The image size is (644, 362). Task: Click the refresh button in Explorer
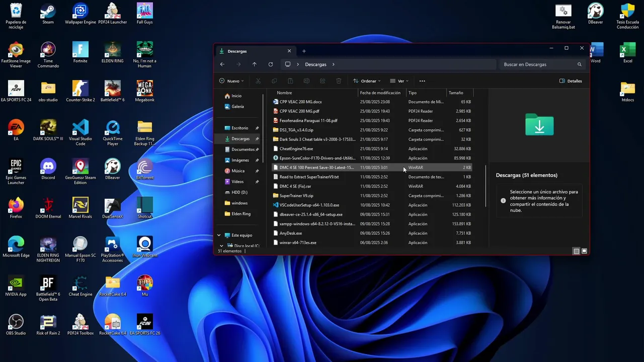point(271,64)
